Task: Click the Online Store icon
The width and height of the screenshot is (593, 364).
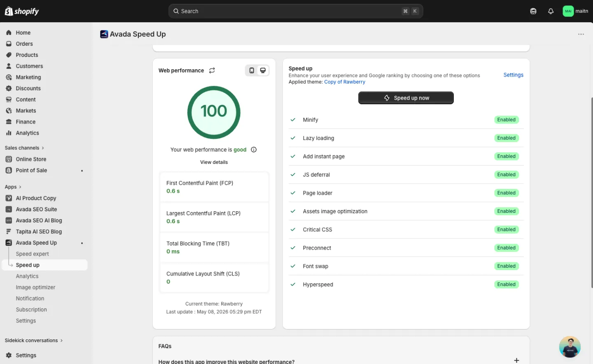Action: pyautogui.click(x=9, y=159)
